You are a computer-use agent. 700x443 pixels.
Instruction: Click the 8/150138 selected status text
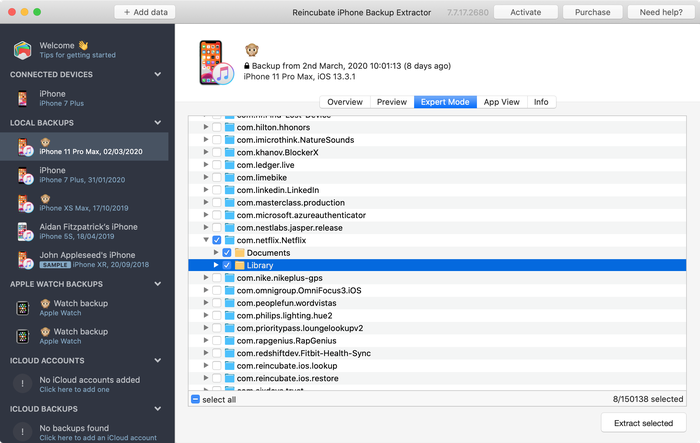pyautogui.click(x=648, y=399)
